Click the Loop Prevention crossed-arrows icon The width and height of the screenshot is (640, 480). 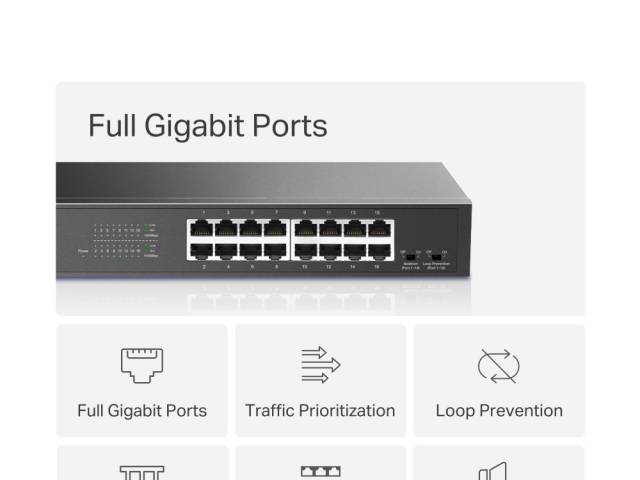pos(499,366)
